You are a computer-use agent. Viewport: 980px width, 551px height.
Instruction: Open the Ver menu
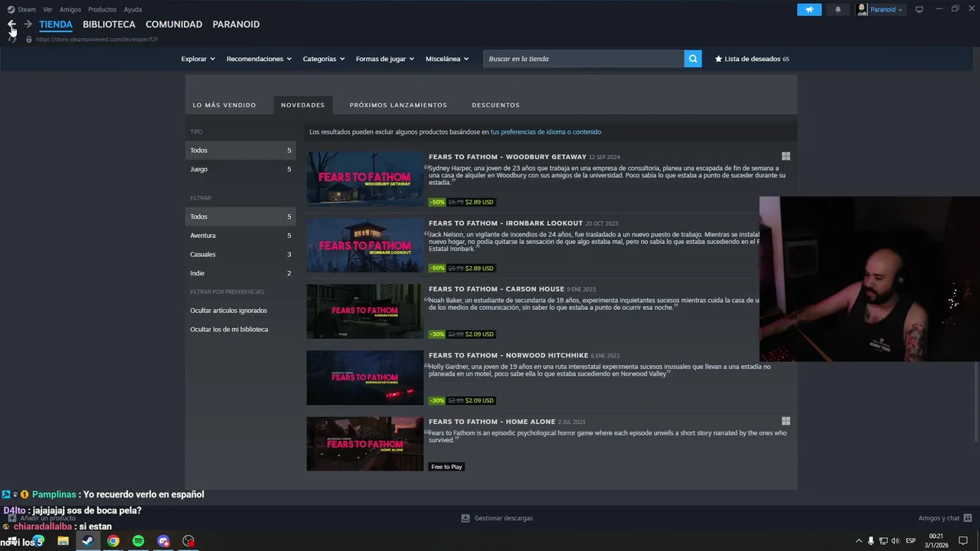point(48,10)
